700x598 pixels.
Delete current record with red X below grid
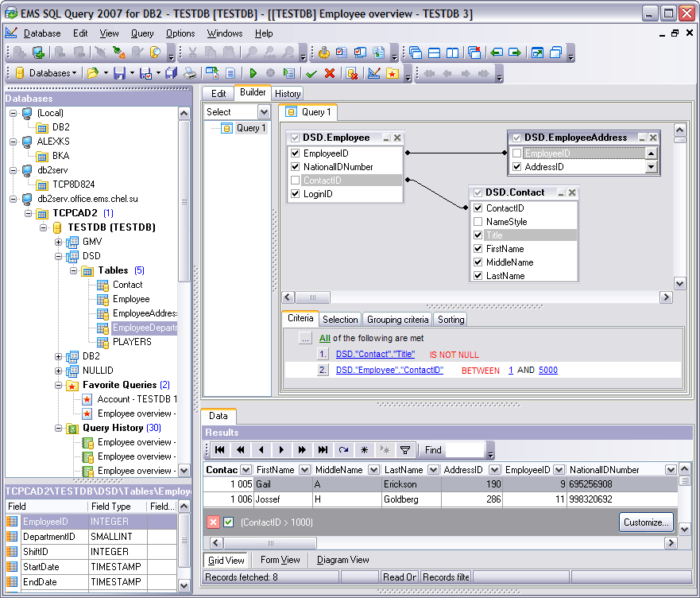coord(211,522)
